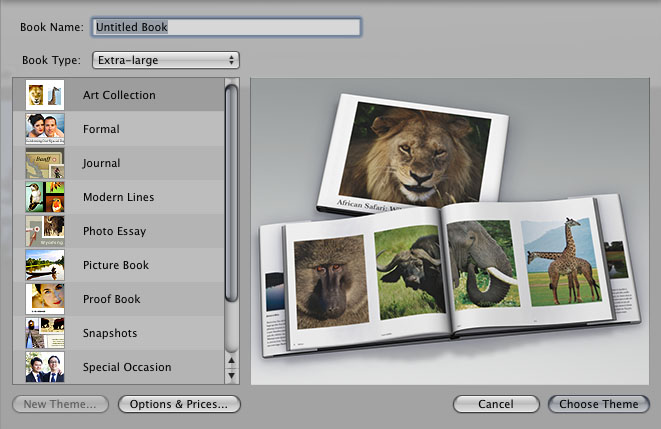This screenshot has height=429, width=661.
Task: Click the theme list scrollbar thumb
Action: [231, 193]
